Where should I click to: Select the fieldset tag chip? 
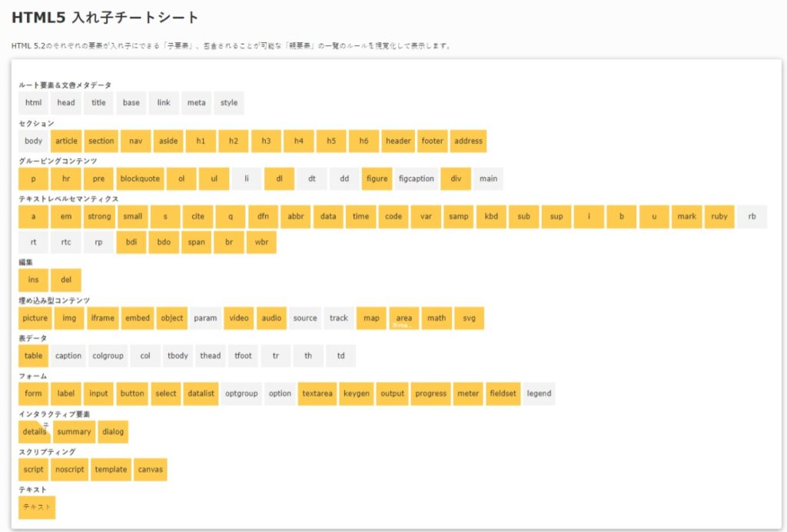(x=503, y=393)
